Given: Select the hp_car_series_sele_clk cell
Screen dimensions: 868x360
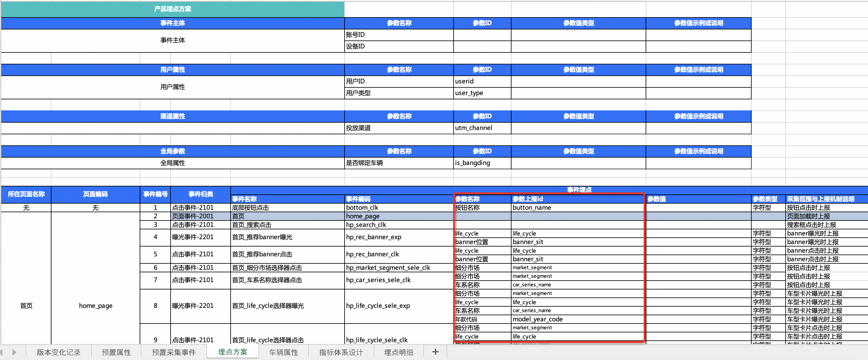Looking at the screenshot, I should point(399,280).
